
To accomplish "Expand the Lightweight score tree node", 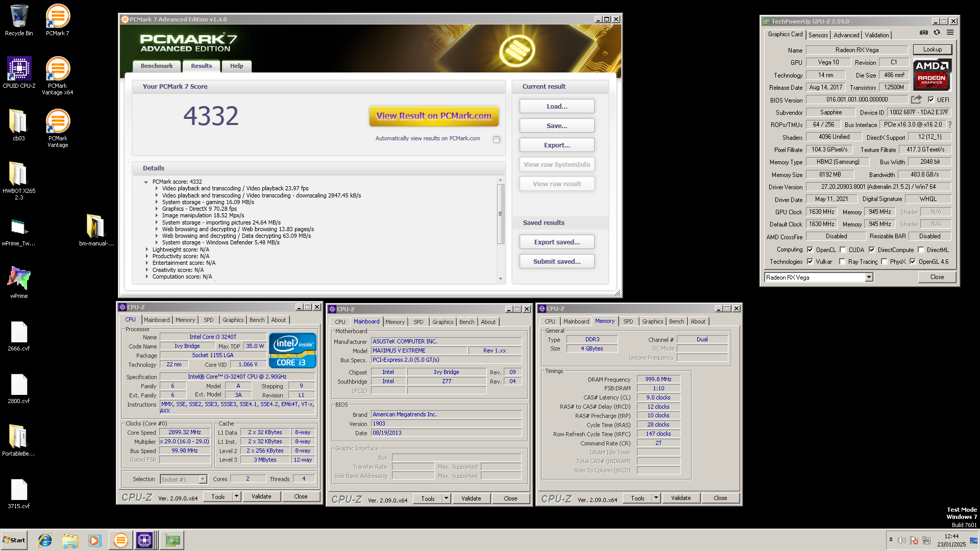I will point(147,249).
